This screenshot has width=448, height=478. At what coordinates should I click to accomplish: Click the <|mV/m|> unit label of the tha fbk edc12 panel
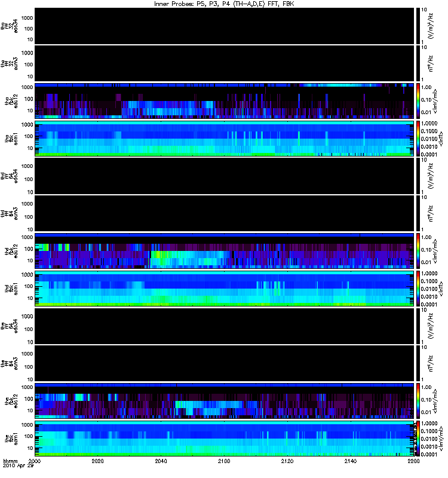pos(435,101)
